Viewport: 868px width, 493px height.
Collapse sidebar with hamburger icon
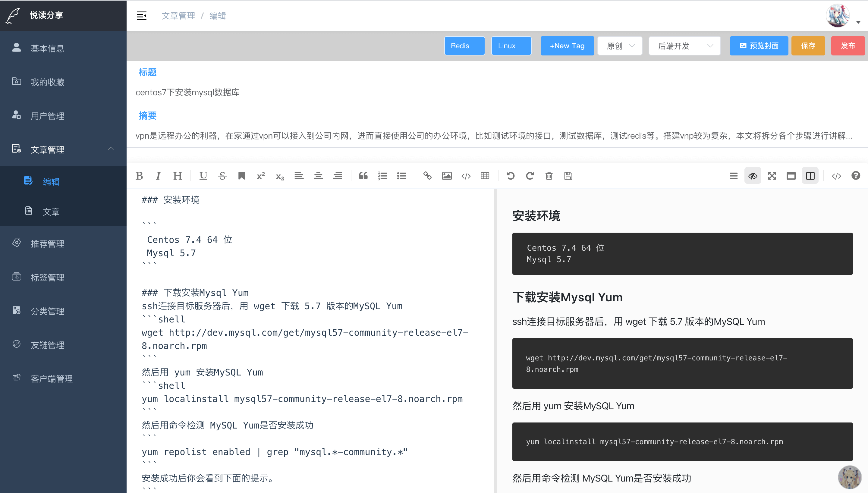142,16
